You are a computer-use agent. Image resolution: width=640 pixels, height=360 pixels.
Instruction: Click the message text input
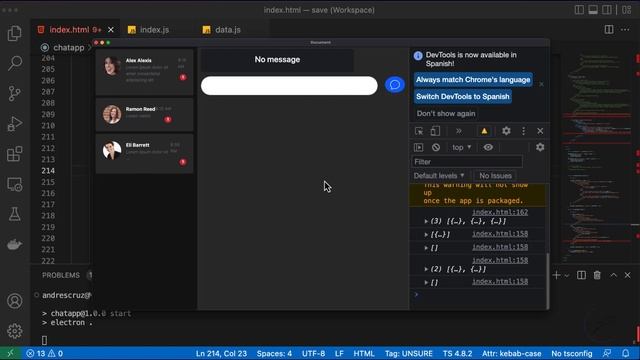[x=289, y=86]
